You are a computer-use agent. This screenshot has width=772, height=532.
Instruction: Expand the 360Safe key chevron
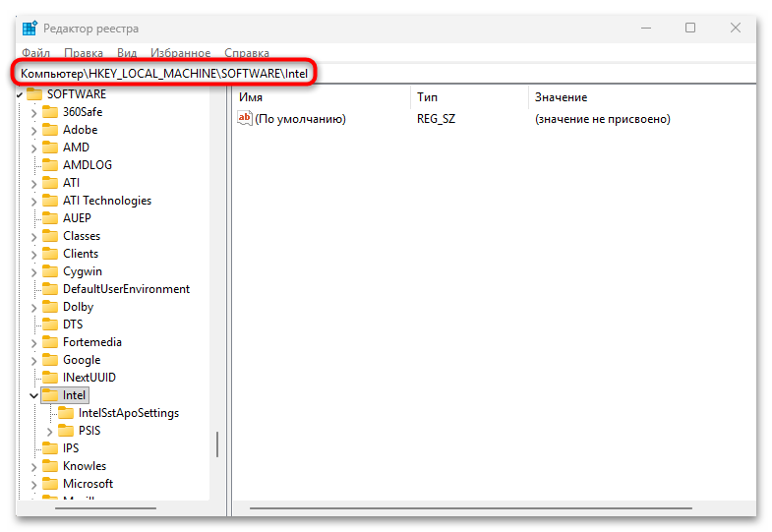click(33, 112)
